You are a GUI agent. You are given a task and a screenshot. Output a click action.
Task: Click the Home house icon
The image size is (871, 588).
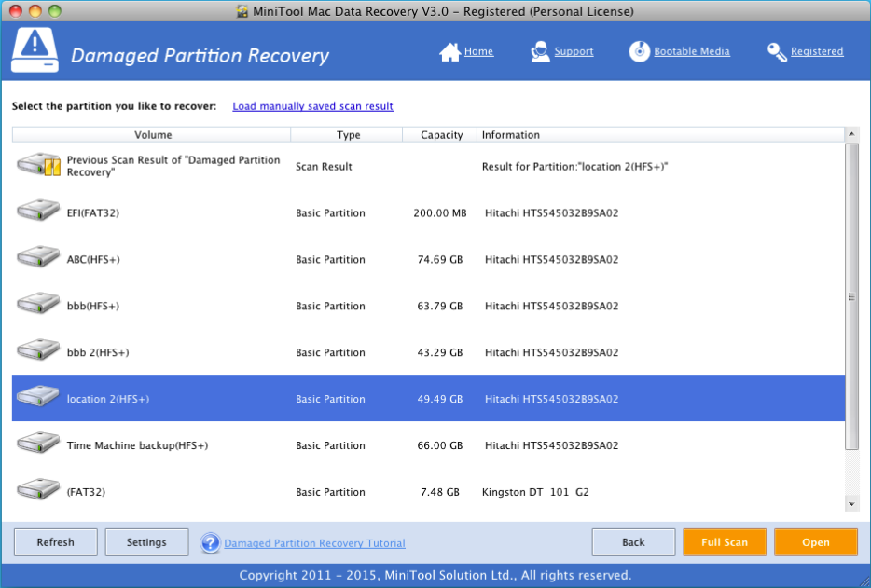pyautogui.click(x=449, y=52)
